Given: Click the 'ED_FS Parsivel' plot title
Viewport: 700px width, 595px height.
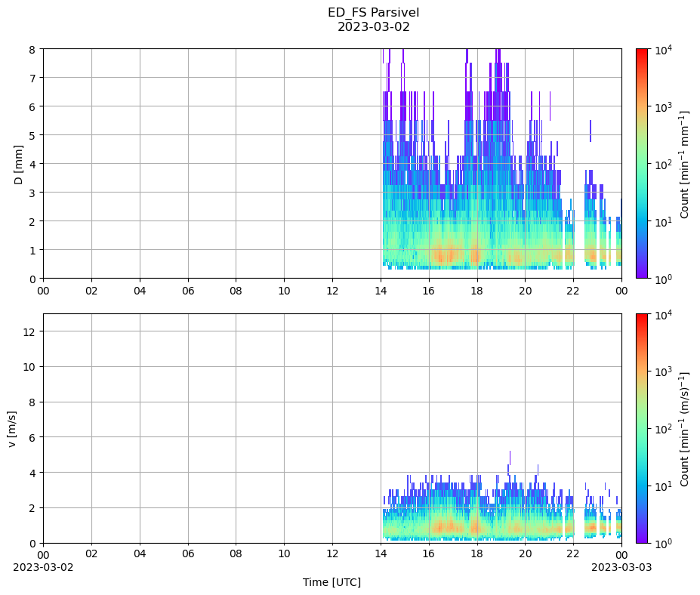Looking at the screenshot, I should (x=373, y=13).
